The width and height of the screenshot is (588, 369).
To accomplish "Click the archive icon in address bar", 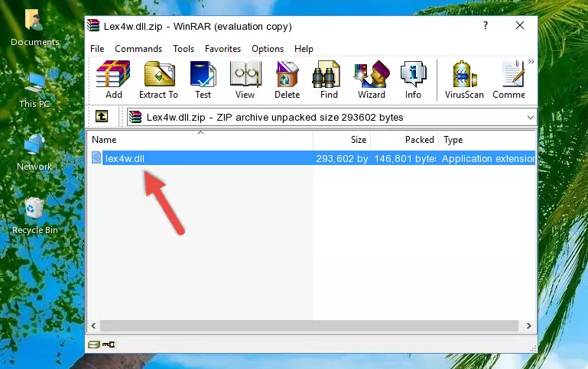I will click(135, 117).
